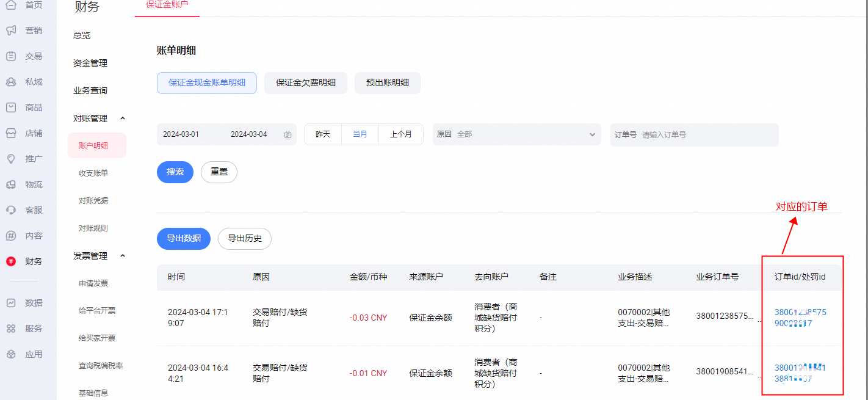Image resolution: width=868 pixels, height=400 pixels.
Task: Click the 时间 column header
Action: click(x=176, y=277)
